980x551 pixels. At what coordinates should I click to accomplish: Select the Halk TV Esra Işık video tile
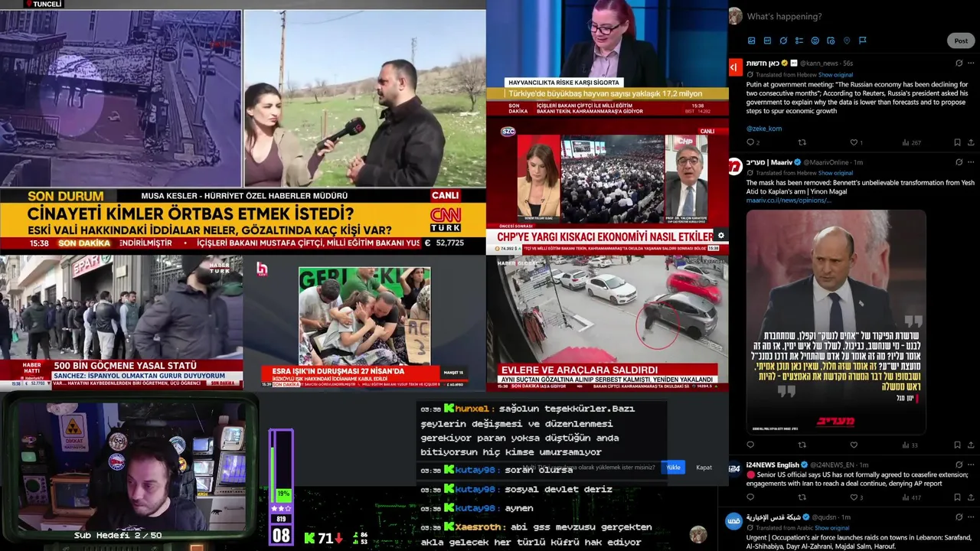tap(364, 322)
